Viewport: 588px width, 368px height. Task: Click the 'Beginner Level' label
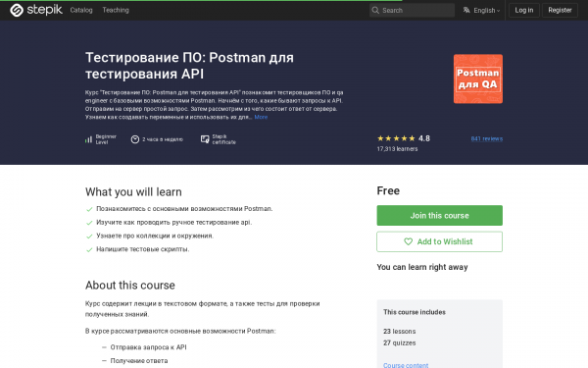pos(106,139)
